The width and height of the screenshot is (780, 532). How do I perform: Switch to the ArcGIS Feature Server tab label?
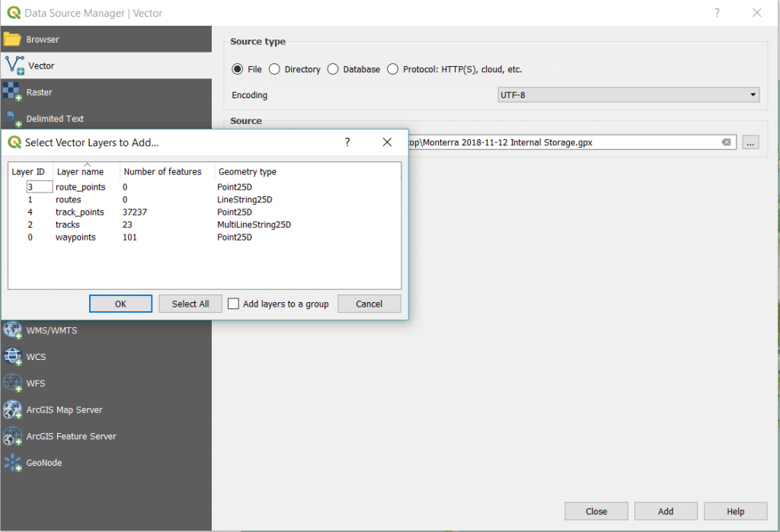pos(71,436)
